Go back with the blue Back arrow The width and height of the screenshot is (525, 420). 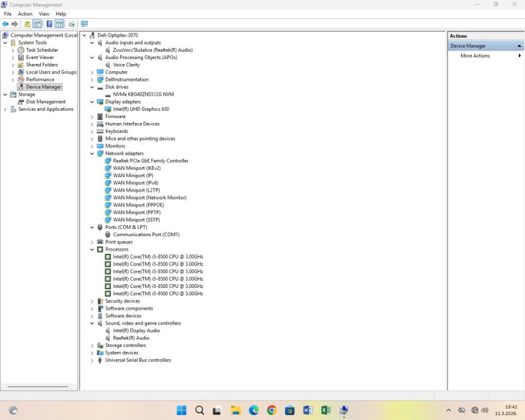coord(5,24)
